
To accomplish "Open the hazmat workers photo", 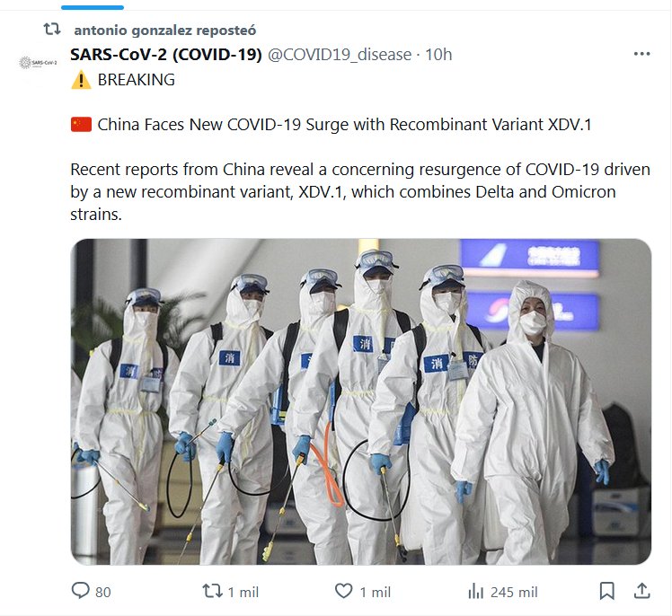I will pos(361,401).
